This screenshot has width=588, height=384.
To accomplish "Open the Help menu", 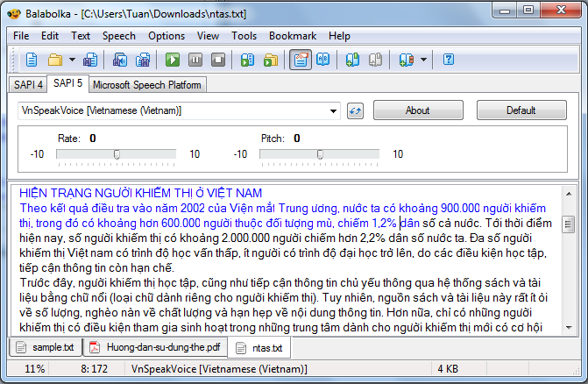I will pos(339,36).
